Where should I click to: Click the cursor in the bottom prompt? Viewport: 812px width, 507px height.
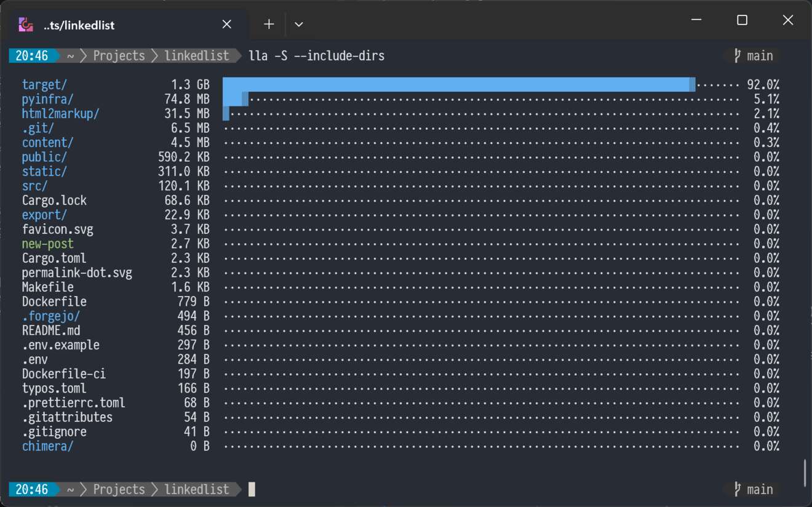pos(252,490)
